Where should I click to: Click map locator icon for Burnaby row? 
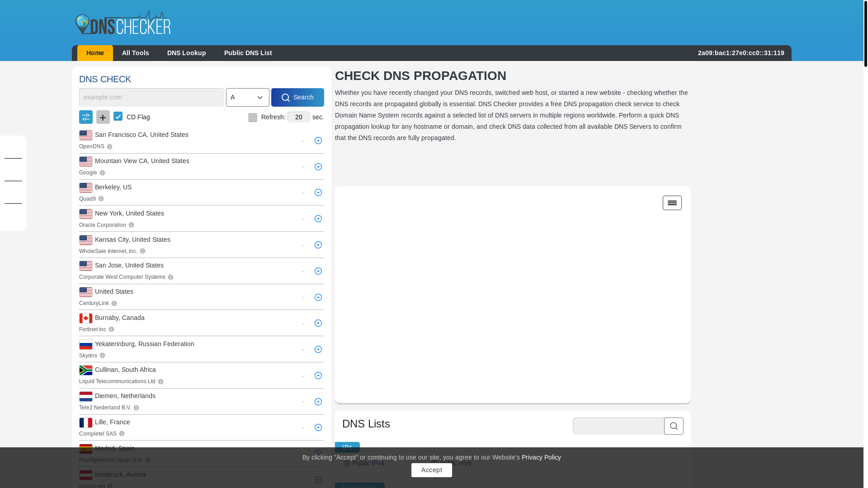318,323
